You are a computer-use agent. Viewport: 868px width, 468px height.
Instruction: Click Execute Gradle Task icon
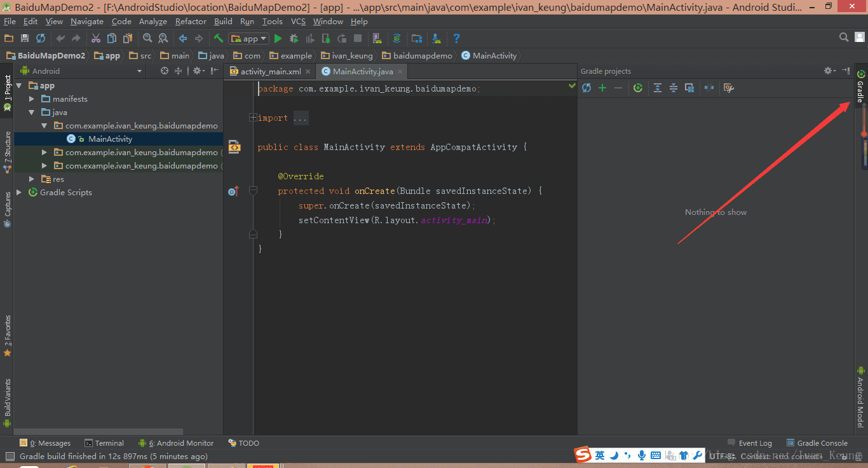(638, 88)
